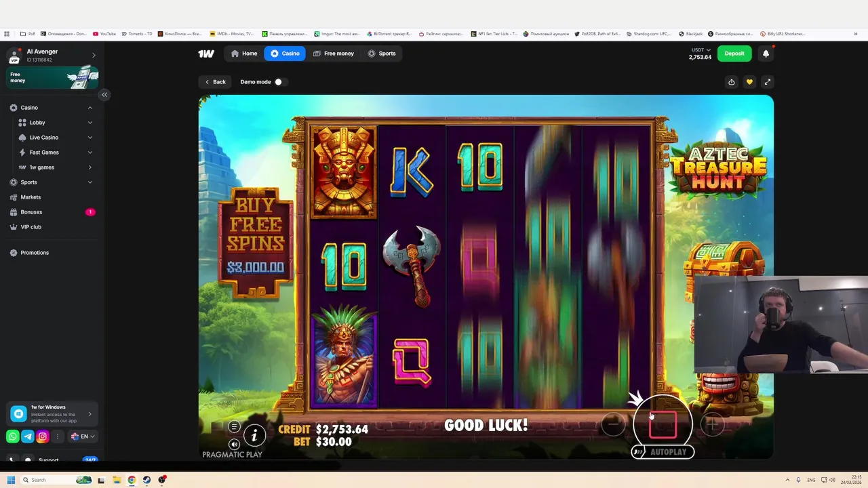Open the Bitly URL Shortener bookmark
Viewport: 868px width, 488px height.
pos(783,34)
